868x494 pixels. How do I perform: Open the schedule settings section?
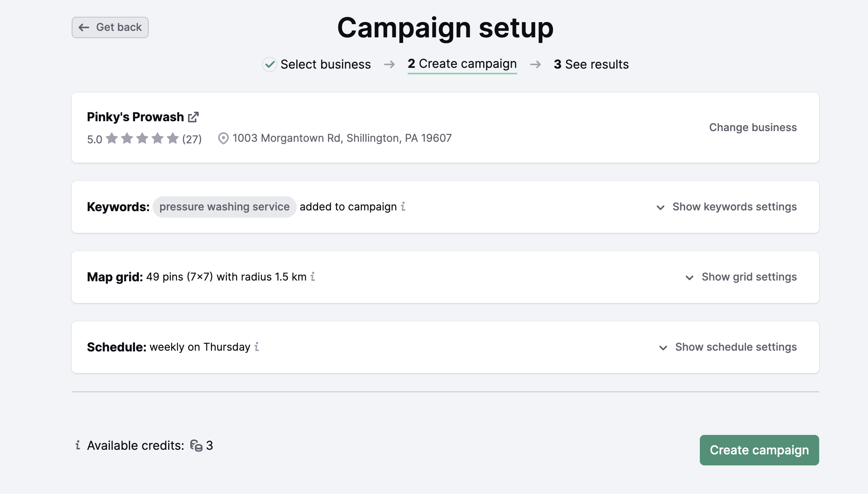(x=736, y=347)
